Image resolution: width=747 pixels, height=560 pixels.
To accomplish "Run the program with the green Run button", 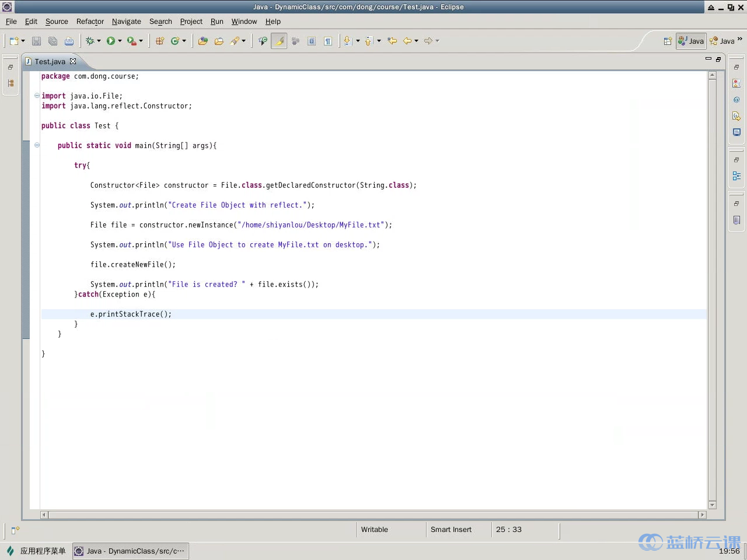I will point(110,41).
